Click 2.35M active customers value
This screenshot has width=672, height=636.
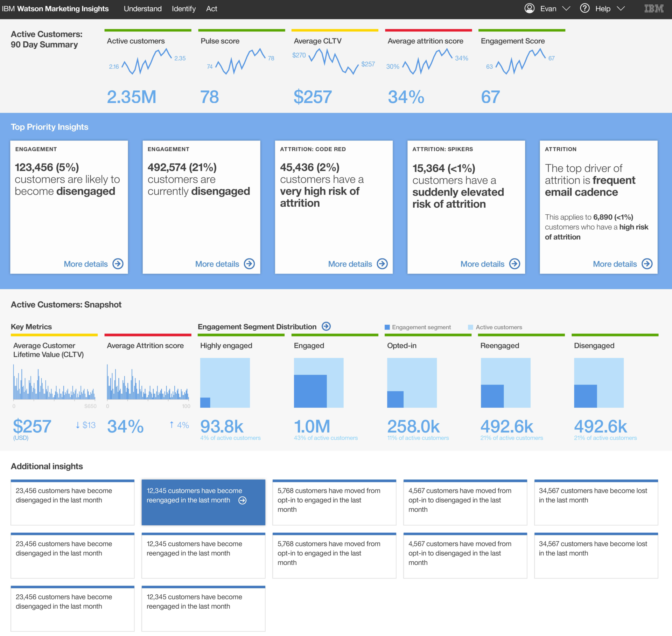coord(132,97)
